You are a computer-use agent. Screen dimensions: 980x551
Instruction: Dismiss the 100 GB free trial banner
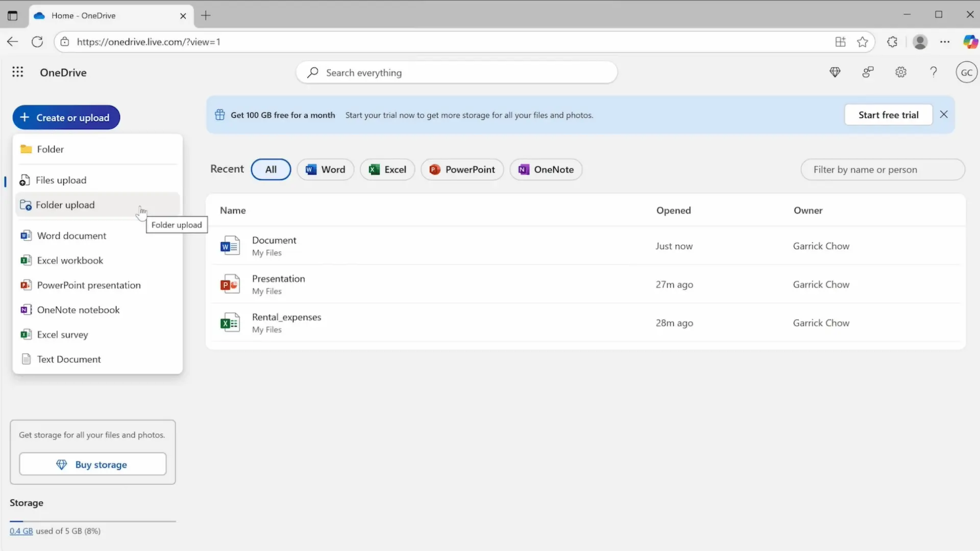(944, 115)
